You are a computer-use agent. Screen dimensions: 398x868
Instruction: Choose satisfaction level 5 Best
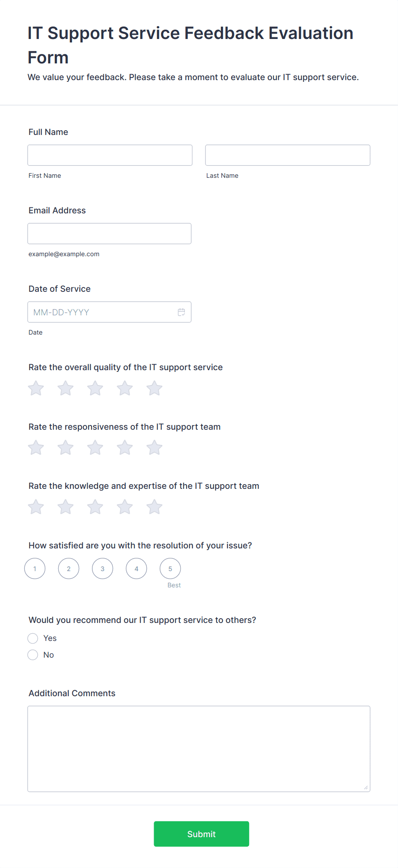click(x=170, y=569)
